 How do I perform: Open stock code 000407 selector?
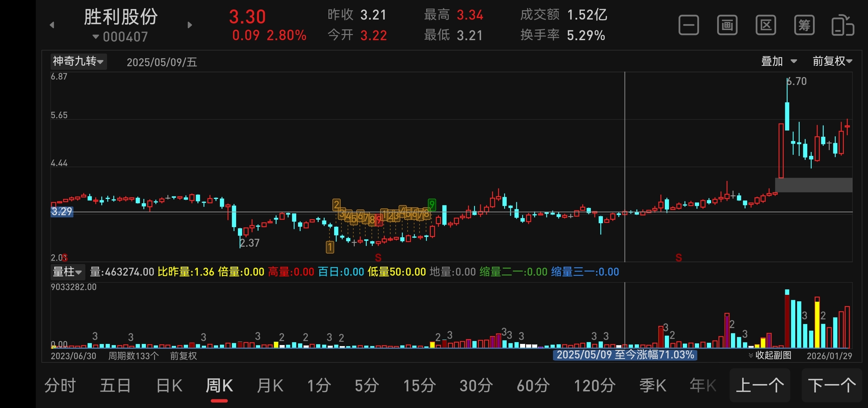[120, 37]
